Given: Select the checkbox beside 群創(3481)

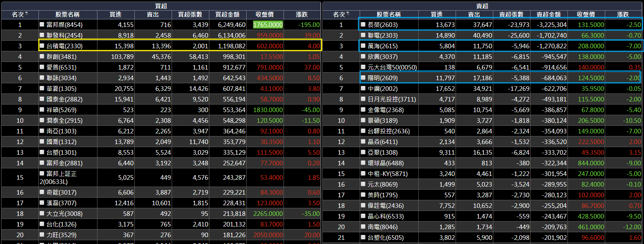Looking at the screenshot, I should coord(42,56).
